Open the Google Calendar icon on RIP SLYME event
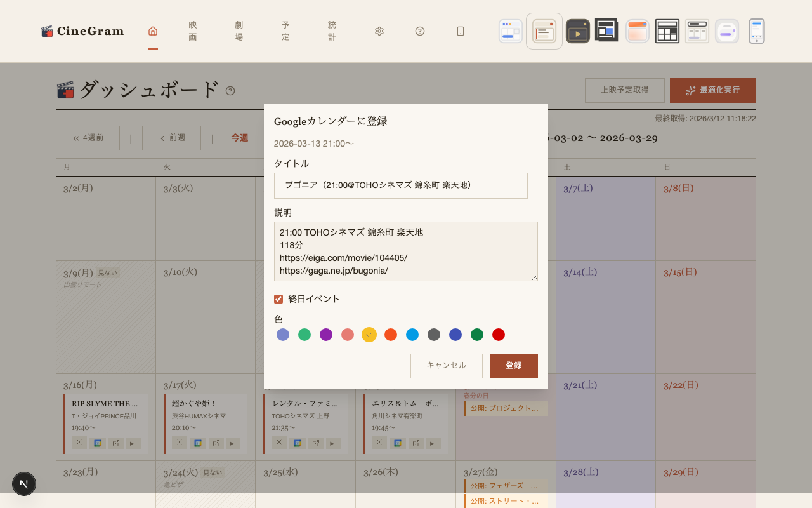 point(97,443)
